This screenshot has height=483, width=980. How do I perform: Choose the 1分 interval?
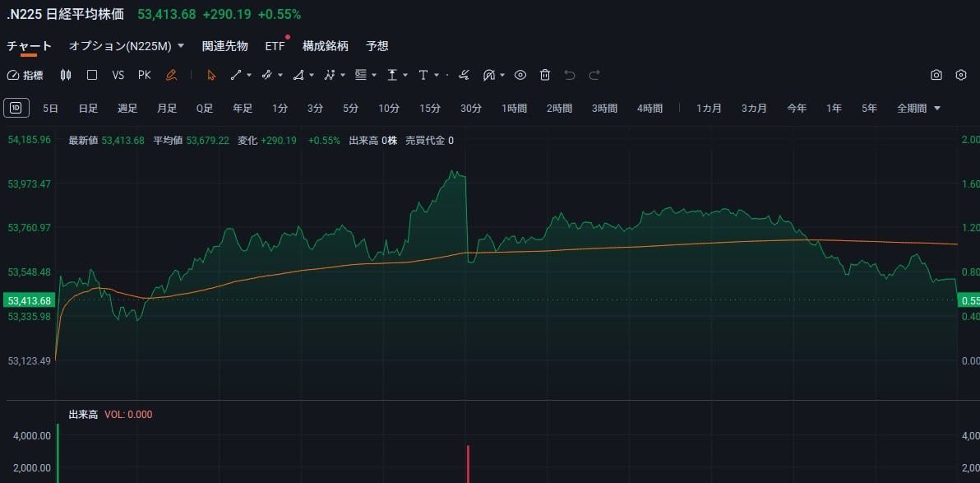click(280, 109)
